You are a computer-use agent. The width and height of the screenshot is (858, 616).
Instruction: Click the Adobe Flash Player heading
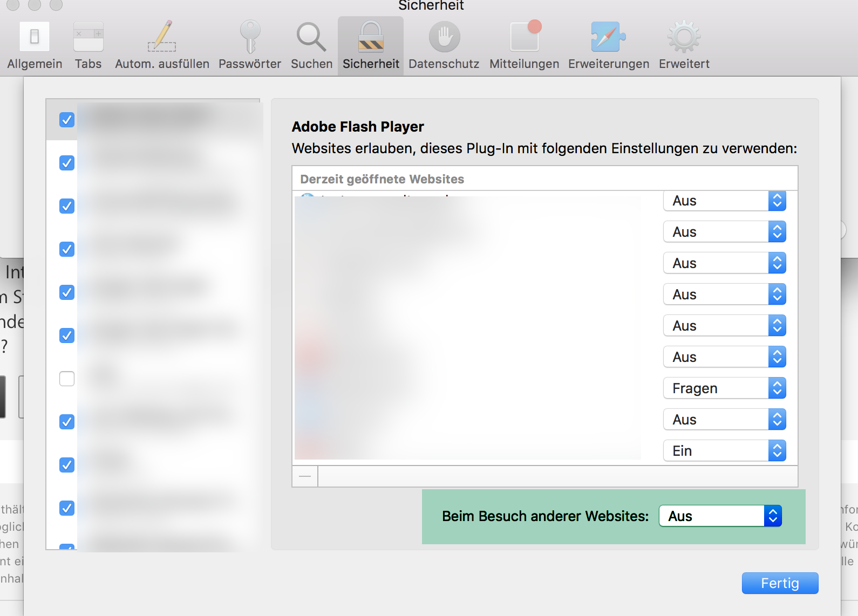(x=358, y=127)
